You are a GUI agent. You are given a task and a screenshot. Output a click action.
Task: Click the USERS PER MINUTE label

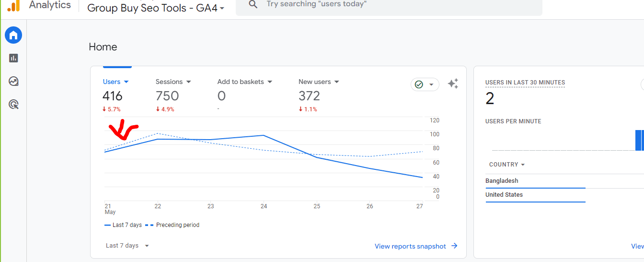coord(513,121)
